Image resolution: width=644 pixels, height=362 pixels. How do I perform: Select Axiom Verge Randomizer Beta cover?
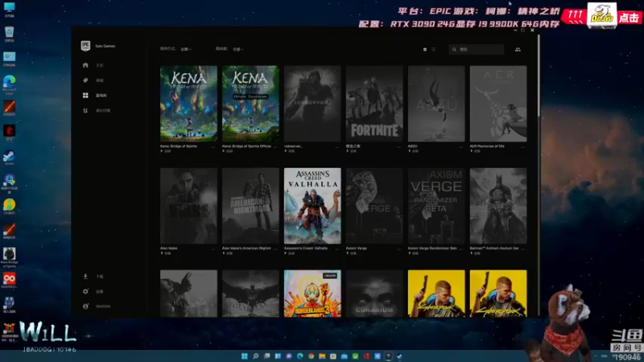pos(436,206)
